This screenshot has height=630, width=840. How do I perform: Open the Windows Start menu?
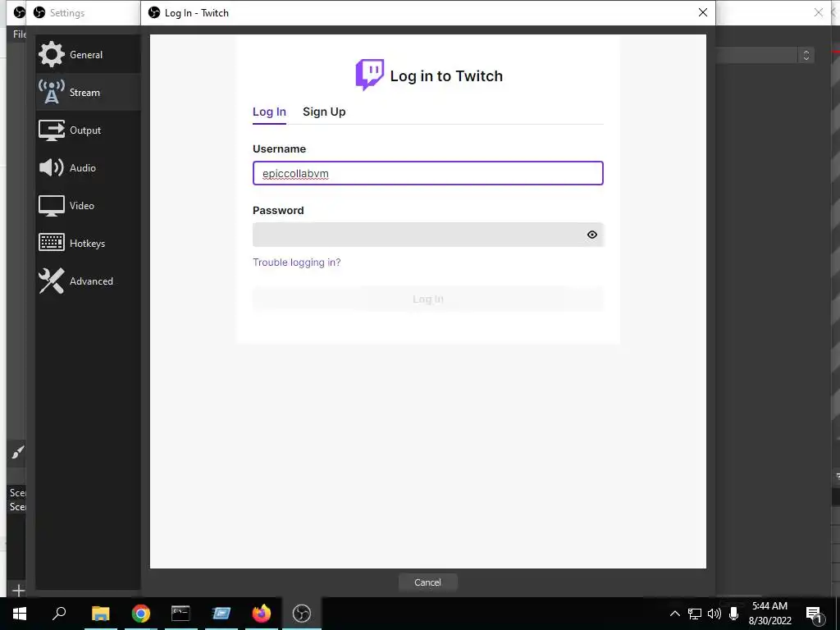[x=20, y=614]
